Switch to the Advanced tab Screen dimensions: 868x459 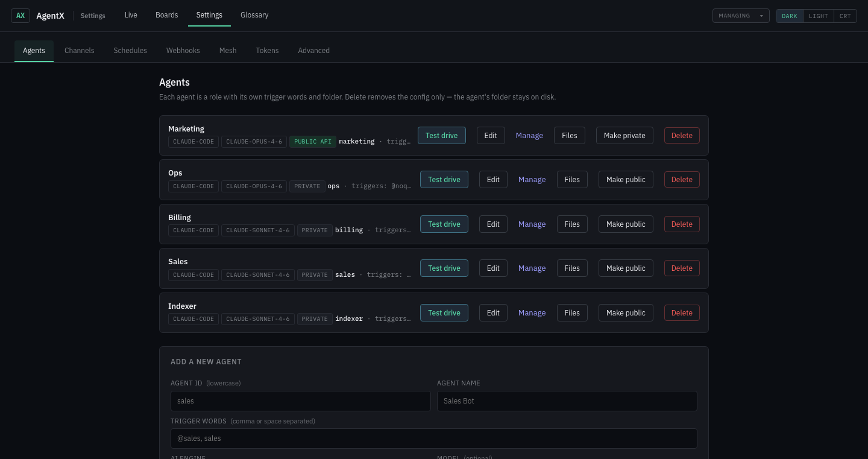[314, 51]
